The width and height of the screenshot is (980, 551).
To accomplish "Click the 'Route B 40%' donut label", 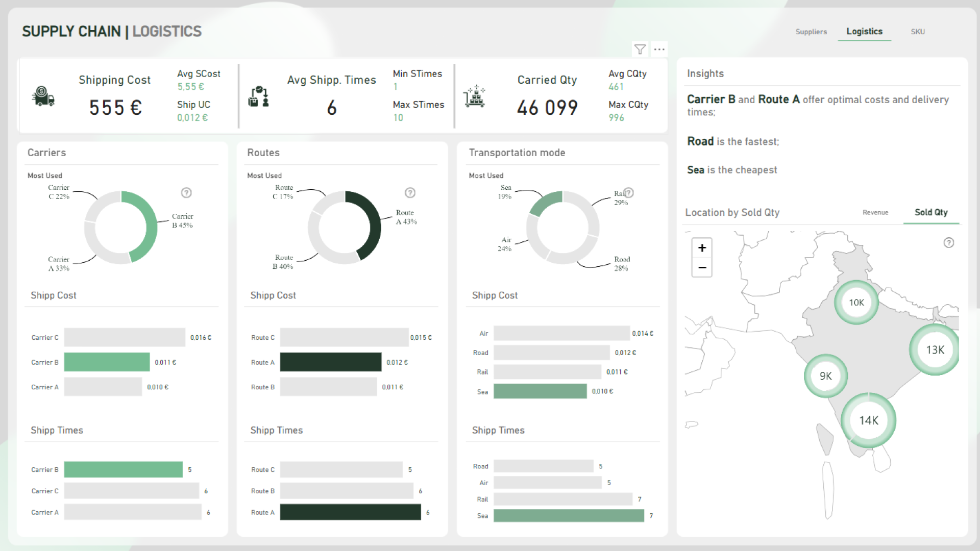I will [283, 262].
